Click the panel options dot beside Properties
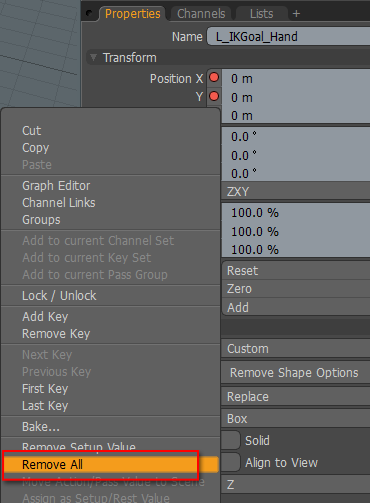370x503 pixels. pos(89,13)
